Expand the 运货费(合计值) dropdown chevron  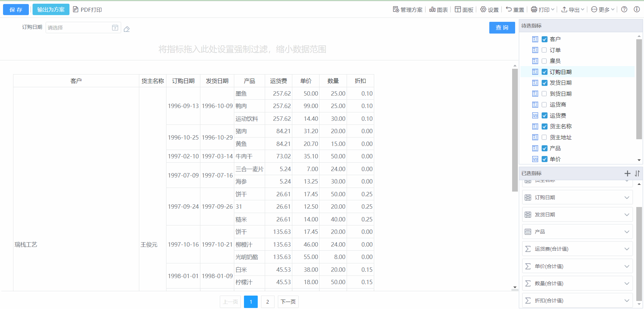tap(627, 249)
